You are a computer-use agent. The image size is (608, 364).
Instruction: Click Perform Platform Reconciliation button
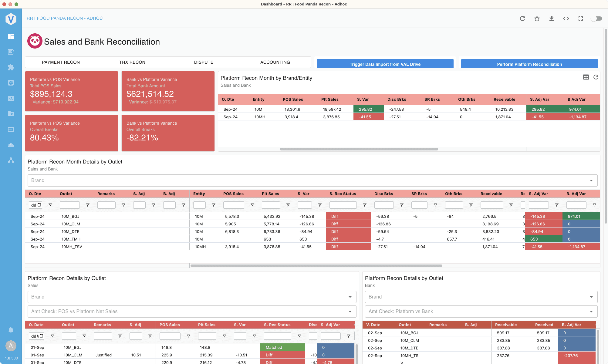[529, 64]
